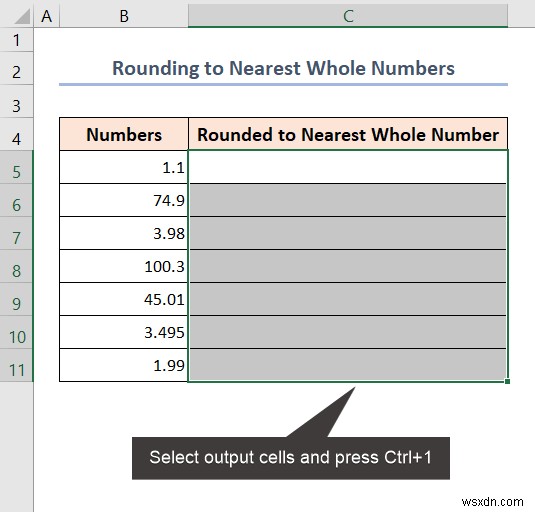Click the cell containing 100.3
Screen dimensions: 535x512
coord(124,266)
